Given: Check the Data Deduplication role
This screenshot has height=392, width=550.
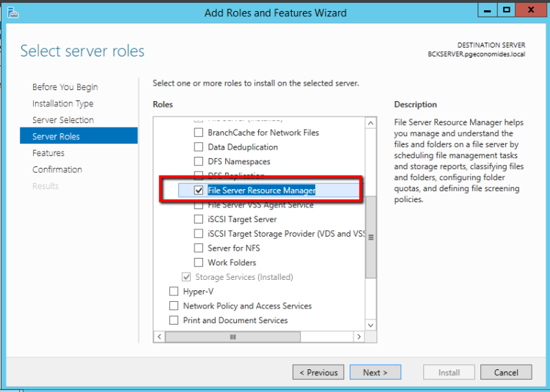Looking at the screenshot, I should pos(198,147).
